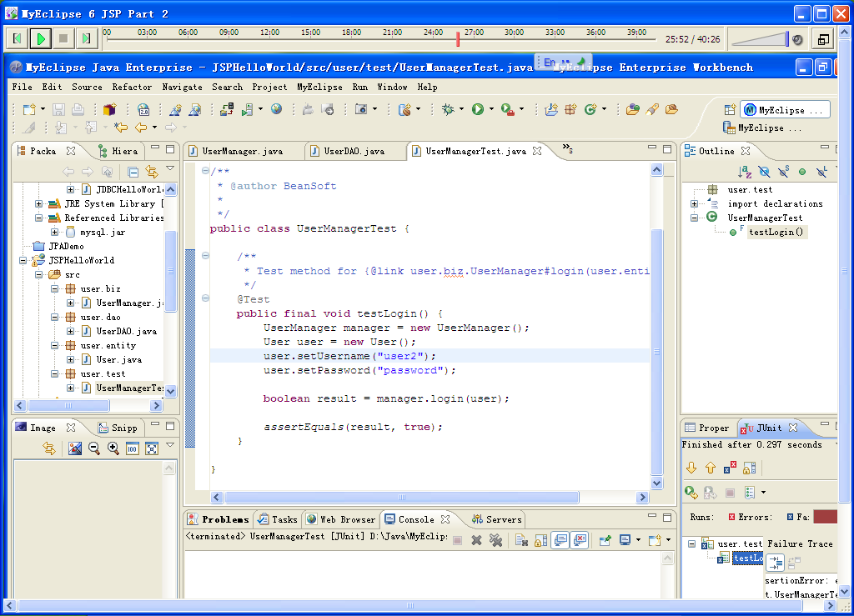Expand import declarations in Outline
Viewport: 854px width, 616px height.
(x=694, y=204)
